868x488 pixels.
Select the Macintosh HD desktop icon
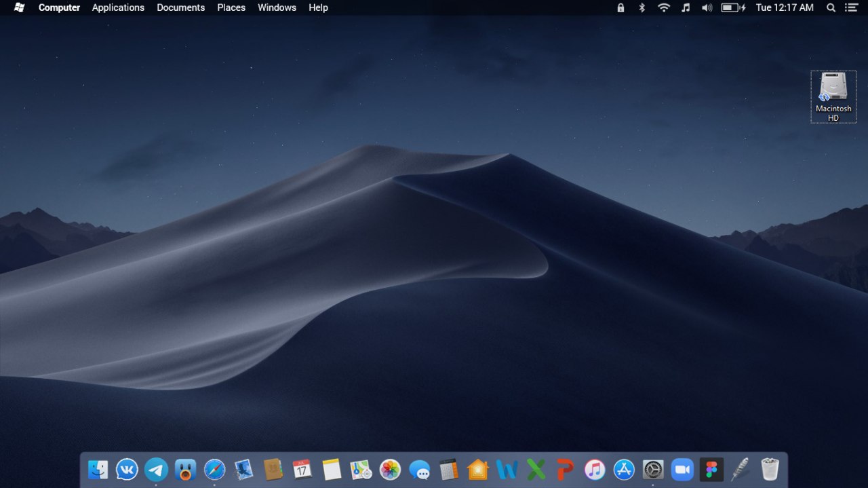(833, 97)
